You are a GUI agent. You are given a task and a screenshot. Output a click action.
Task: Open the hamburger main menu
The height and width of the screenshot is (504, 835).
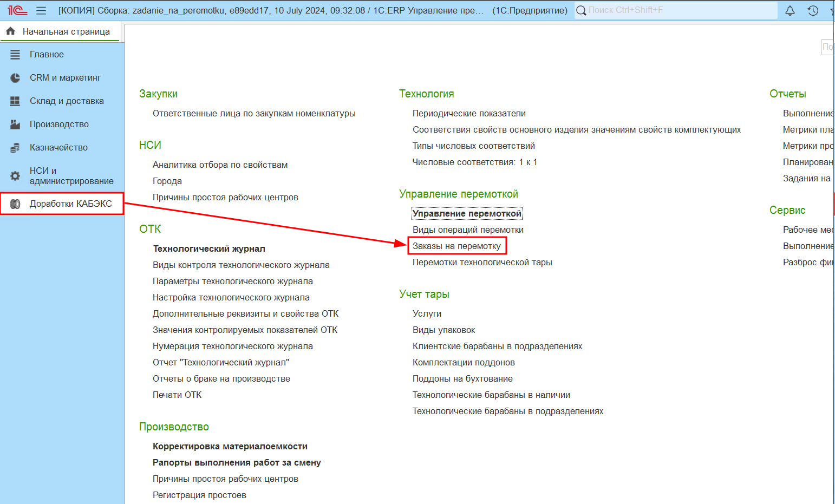click(x=41, y=10)
